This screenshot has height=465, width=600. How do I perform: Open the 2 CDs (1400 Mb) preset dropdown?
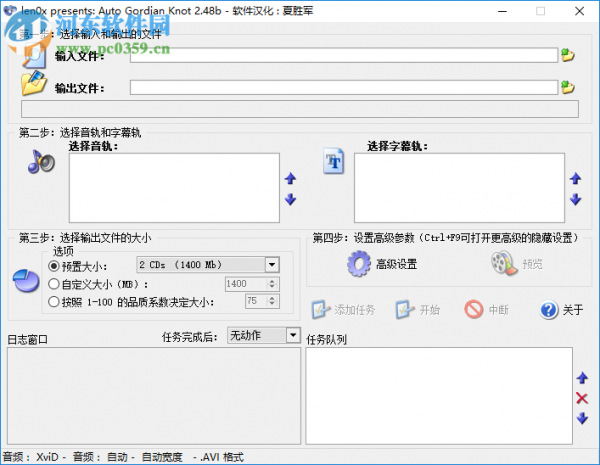point(272,264)
